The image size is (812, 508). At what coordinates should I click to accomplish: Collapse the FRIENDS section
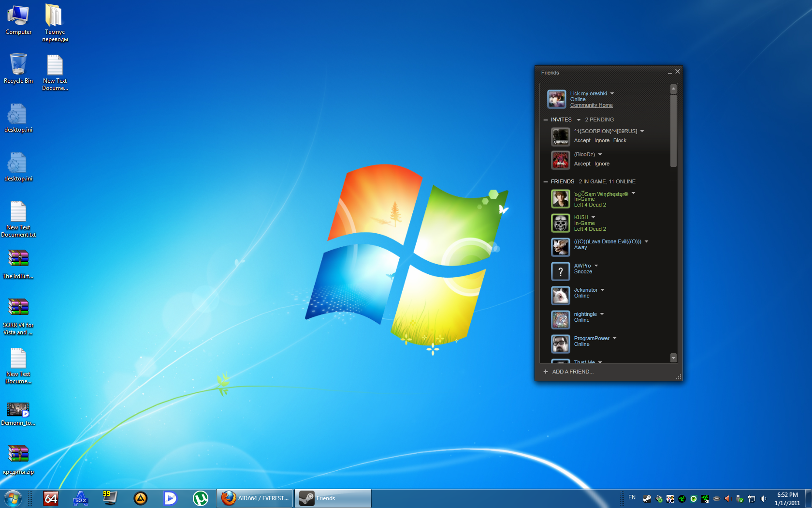546,181
